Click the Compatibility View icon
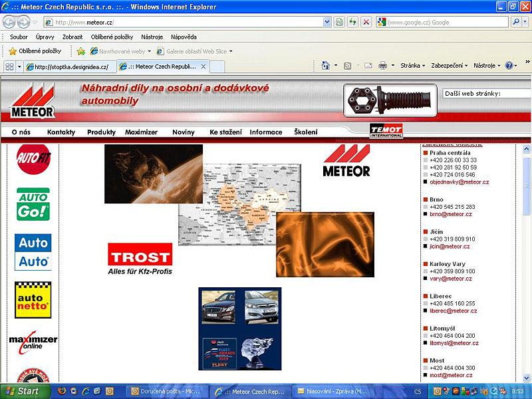 pyautogui.click(x=339, y=23)
